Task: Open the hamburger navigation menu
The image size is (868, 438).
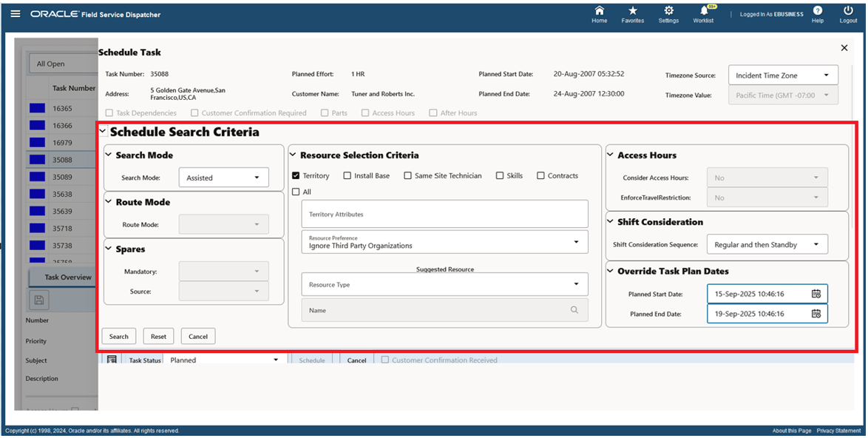Action: (15, 13)
